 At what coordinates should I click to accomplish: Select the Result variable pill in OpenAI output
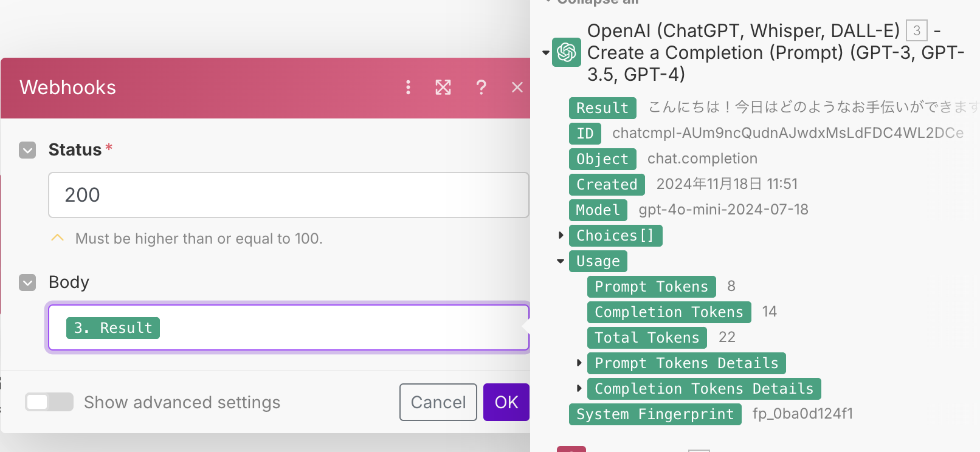(602, 108)
